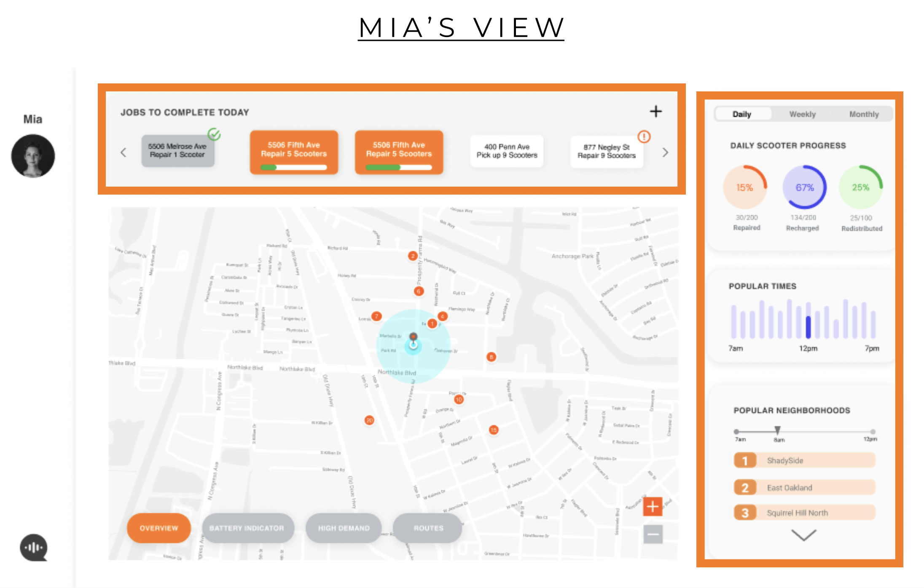Select Squirrel Hill North neighborhood row

(x=805, y=513)
